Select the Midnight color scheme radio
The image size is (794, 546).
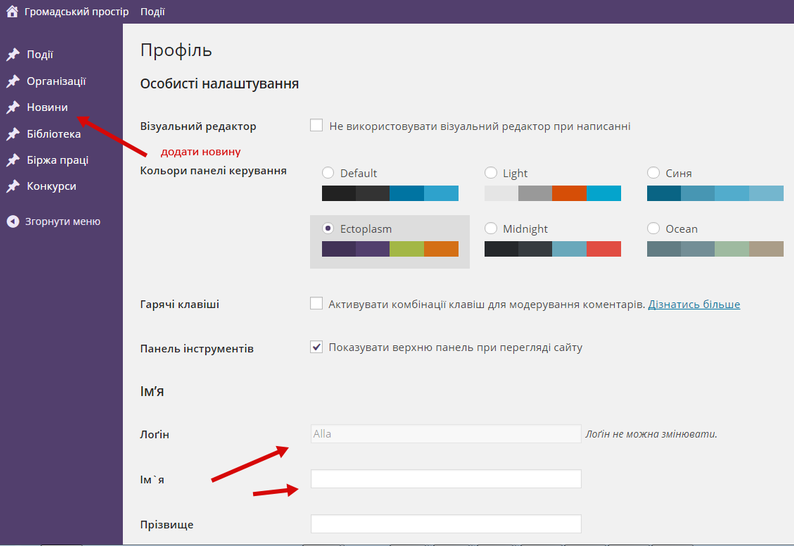point(491,228)
